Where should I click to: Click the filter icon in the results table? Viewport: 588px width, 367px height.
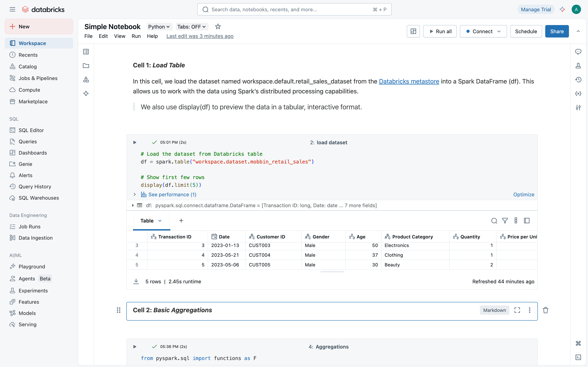(x=505, y=221)
